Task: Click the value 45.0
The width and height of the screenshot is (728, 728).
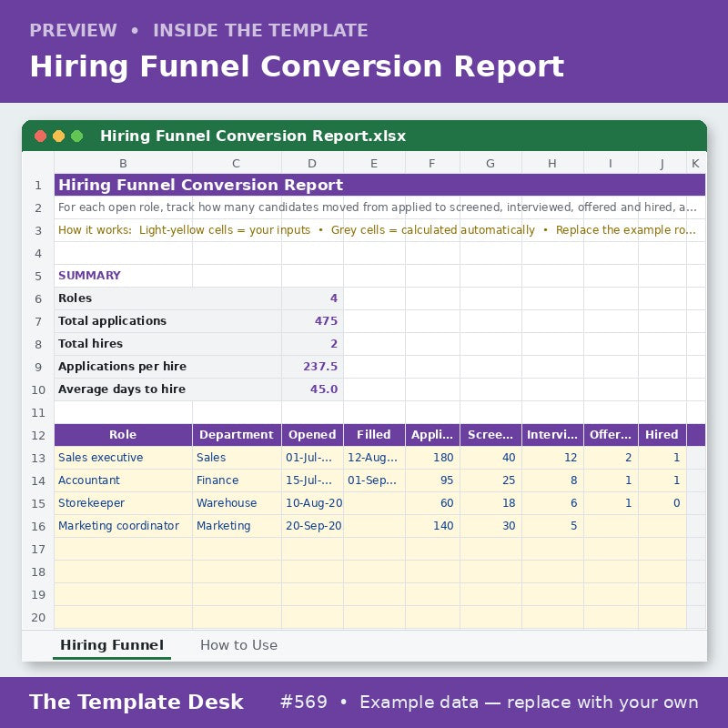Action: (x=312, y=389)
